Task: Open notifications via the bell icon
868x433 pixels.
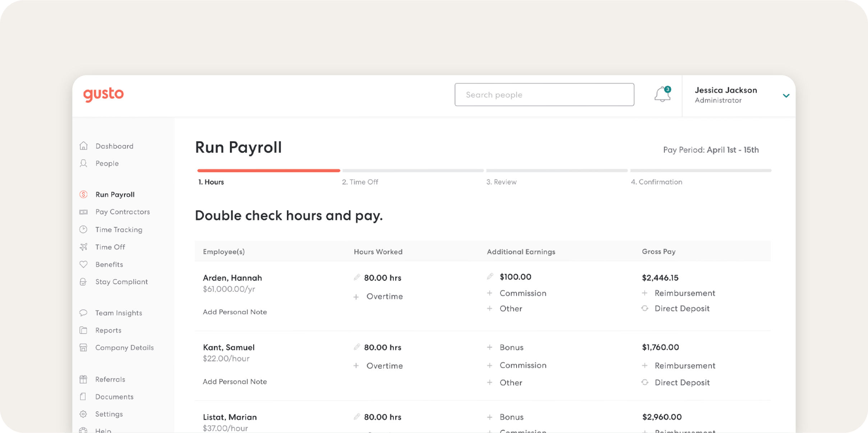Action: [x=662, y=95]
